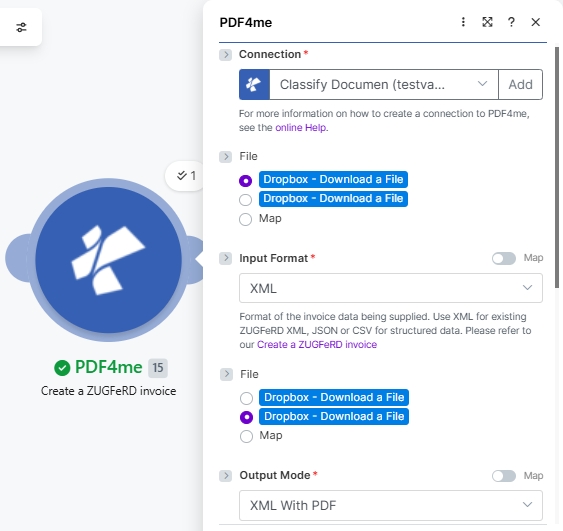563x531 pixels.
Task: Toggle Map switch for Output Mode
Action: pyautogui.click(x=504, y=476)
